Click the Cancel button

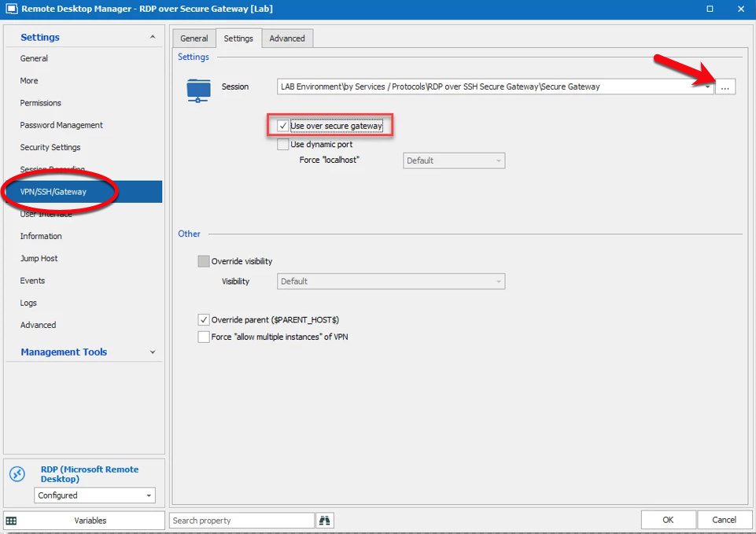[725, 520]
